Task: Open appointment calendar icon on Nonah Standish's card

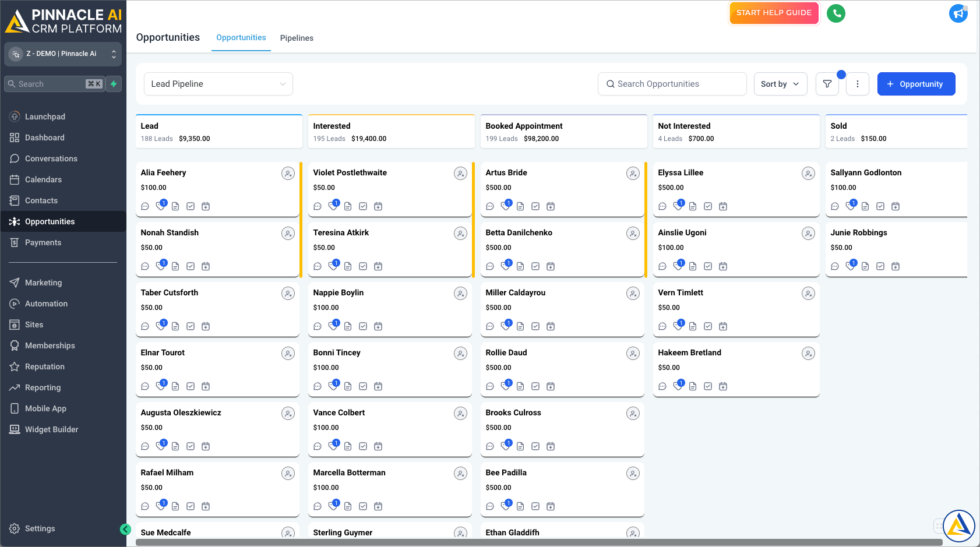Action: pos(205,266)
